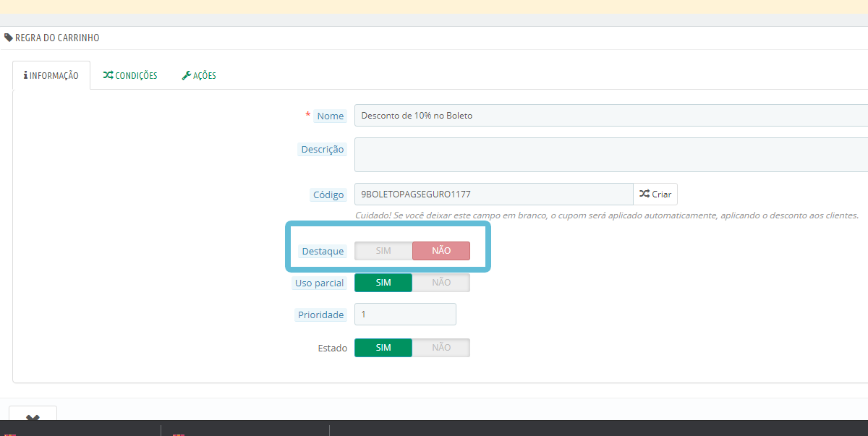
Task: Set Estado to SIM
Action: tap(383, 348)
